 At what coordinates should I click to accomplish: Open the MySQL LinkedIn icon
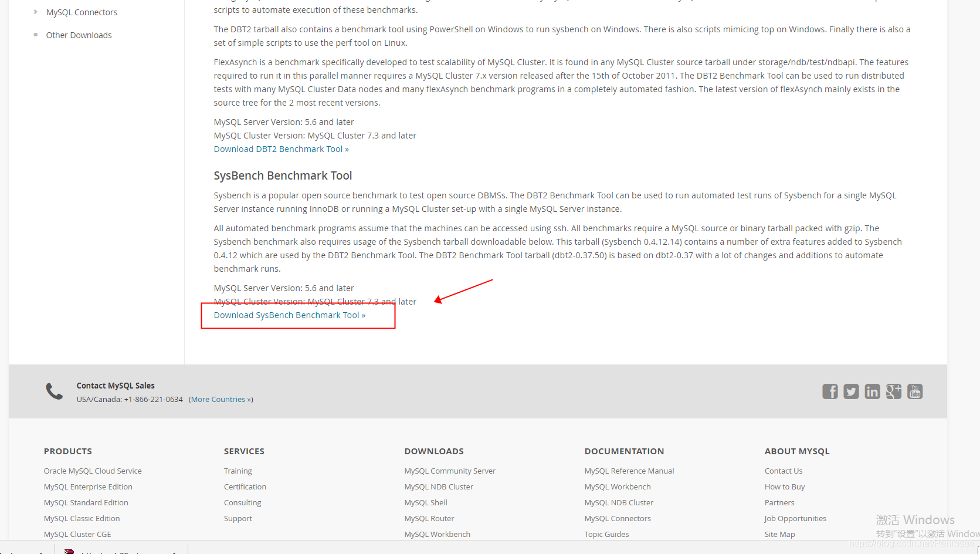872,391
